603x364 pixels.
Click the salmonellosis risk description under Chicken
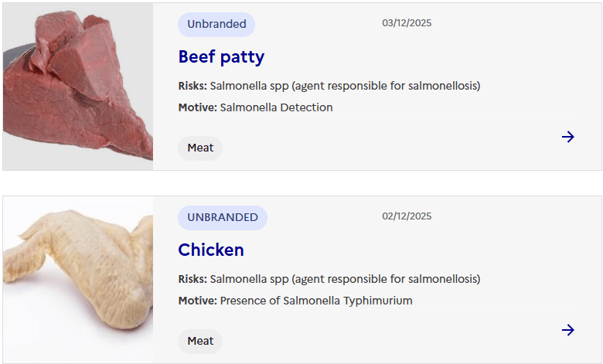pos(345,279)
